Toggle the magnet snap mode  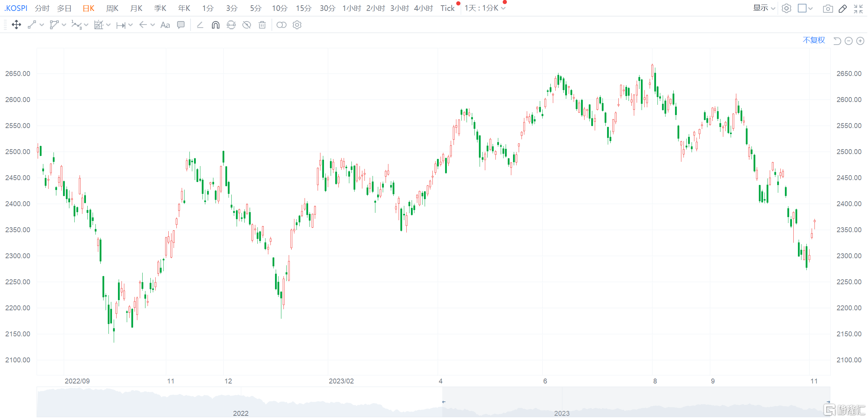click(216, 25)
